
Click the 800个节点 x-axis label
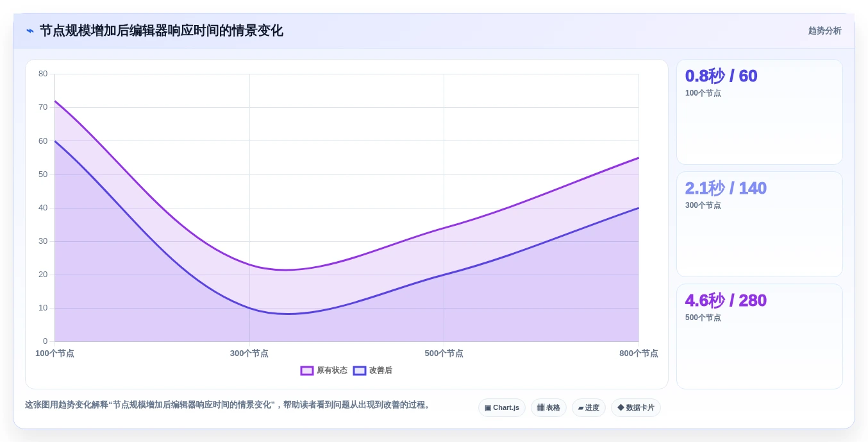click(638, 353)
